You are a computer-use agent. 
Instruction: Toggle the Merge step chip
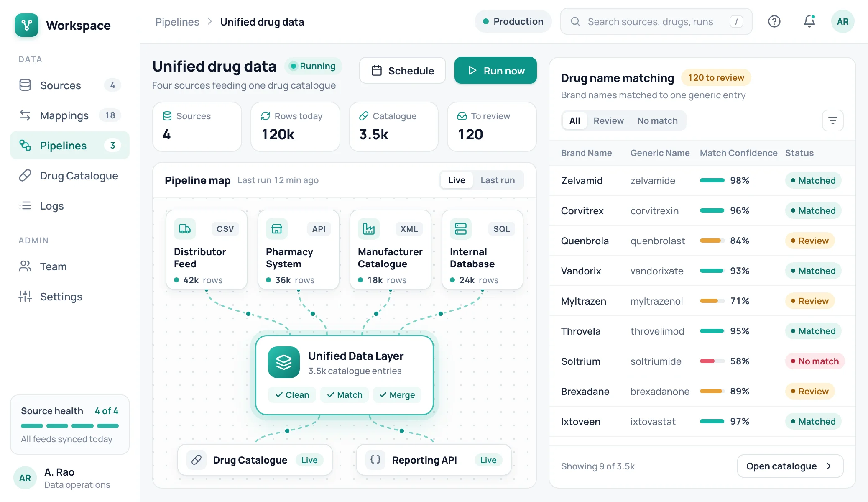[397, 395]
